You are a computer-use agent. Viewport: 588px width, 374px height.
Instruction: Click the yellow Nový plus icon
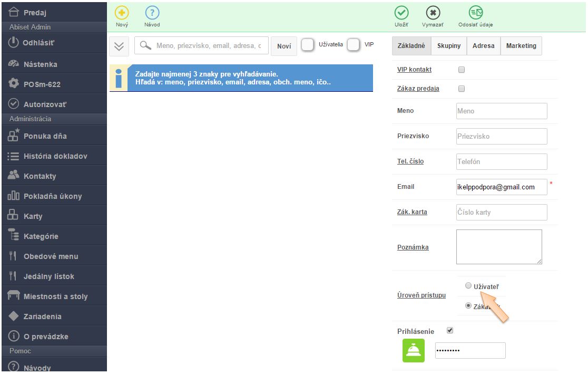coord(122,13)
